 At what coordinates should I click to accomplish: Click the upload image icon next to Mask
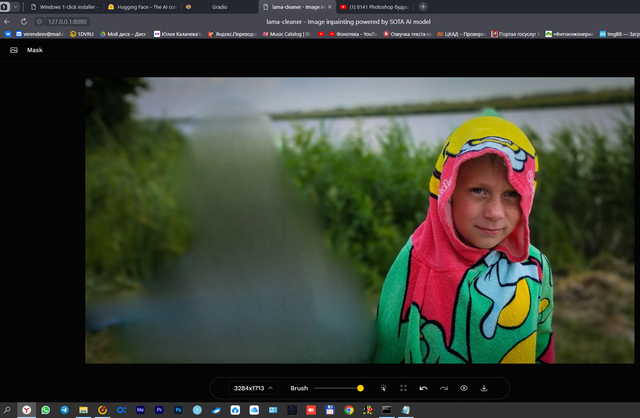(14, 50)
